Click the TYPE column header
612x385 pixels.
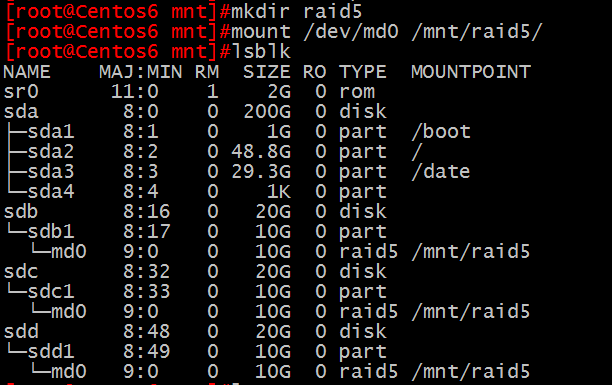click(x=363, y=72)
